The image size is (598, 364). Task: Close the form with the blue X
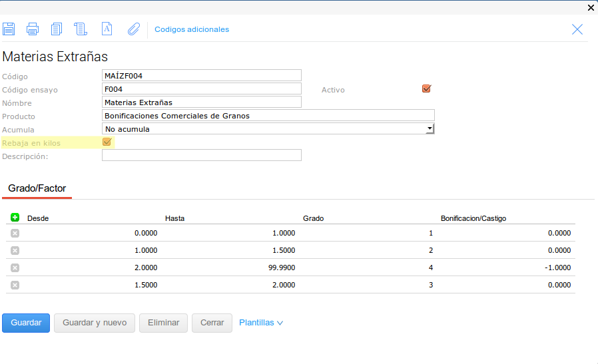tap(577, 29)
